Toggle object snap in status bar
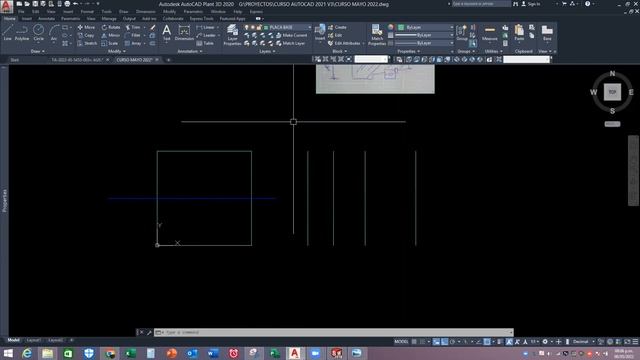Image resolution: width=640 pixels, height=360 pixels. pos(487,342)
